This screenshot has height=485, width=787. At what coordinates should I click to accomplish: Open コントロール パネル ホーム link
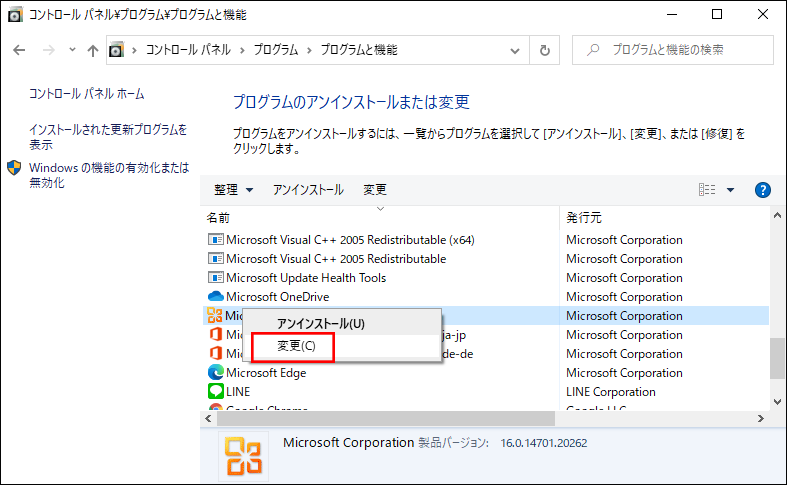point(86,94)
